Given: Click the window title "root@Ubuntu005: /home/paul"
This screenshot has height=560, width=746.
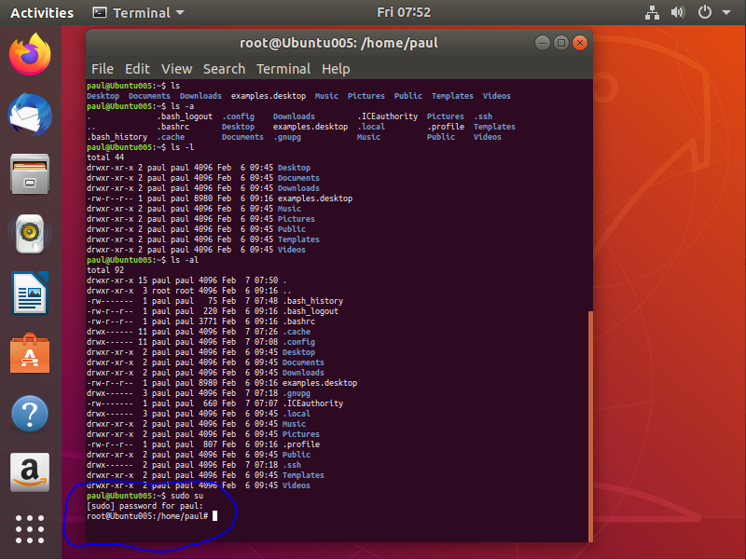Looking at the screenshot, I should click(338, 43).
